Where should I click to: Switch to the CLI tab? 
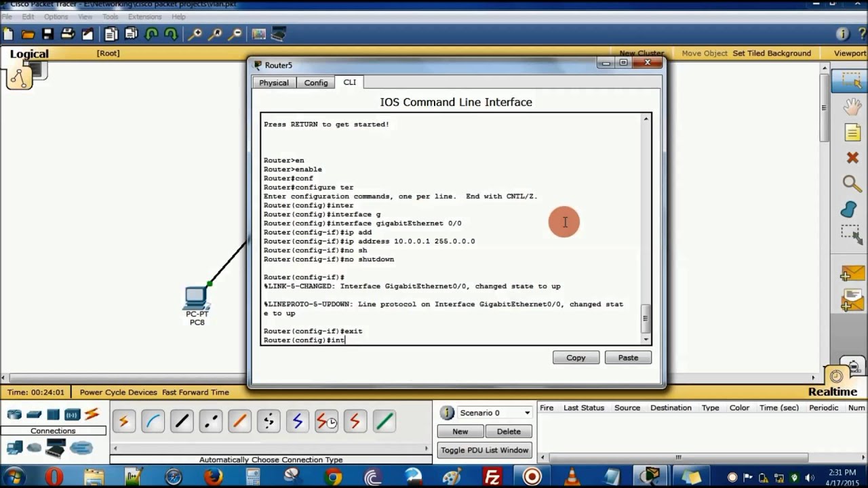(349, 82)
